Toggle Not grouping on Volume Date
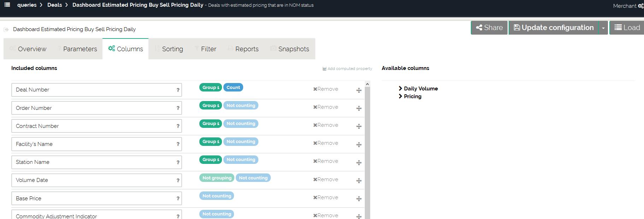Screen dimensions: 644x219 (x=217, y=178)
